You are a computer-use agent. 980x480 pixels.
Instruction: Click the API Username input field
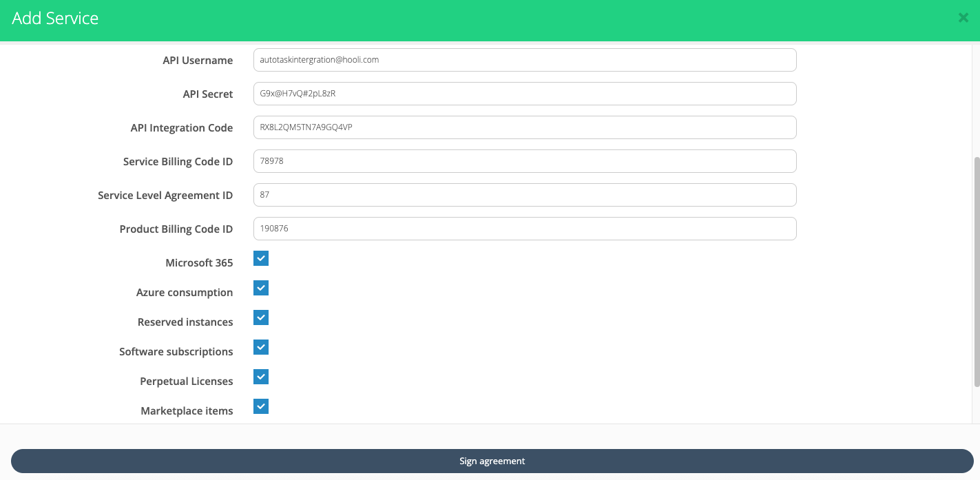(x=524, y=60)
